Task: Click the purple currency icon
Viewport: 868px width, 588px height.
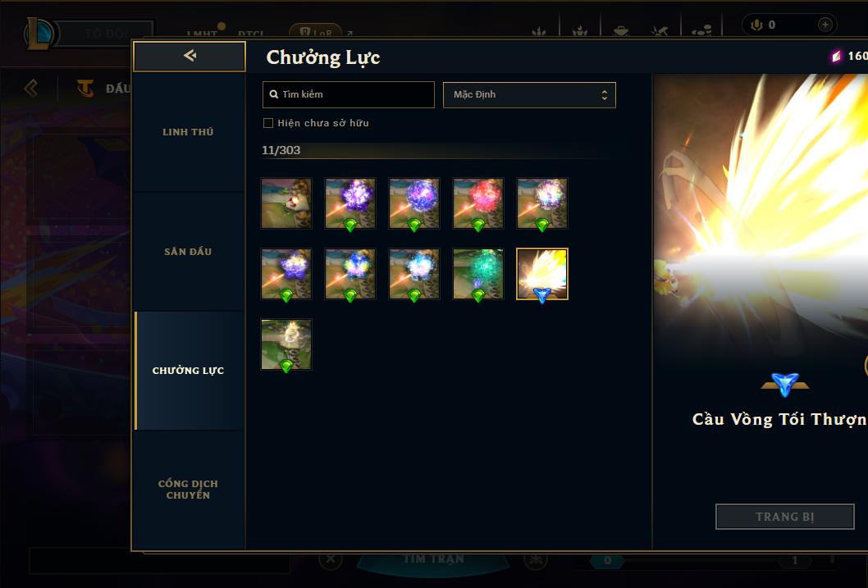Action: tap(836, 57)
